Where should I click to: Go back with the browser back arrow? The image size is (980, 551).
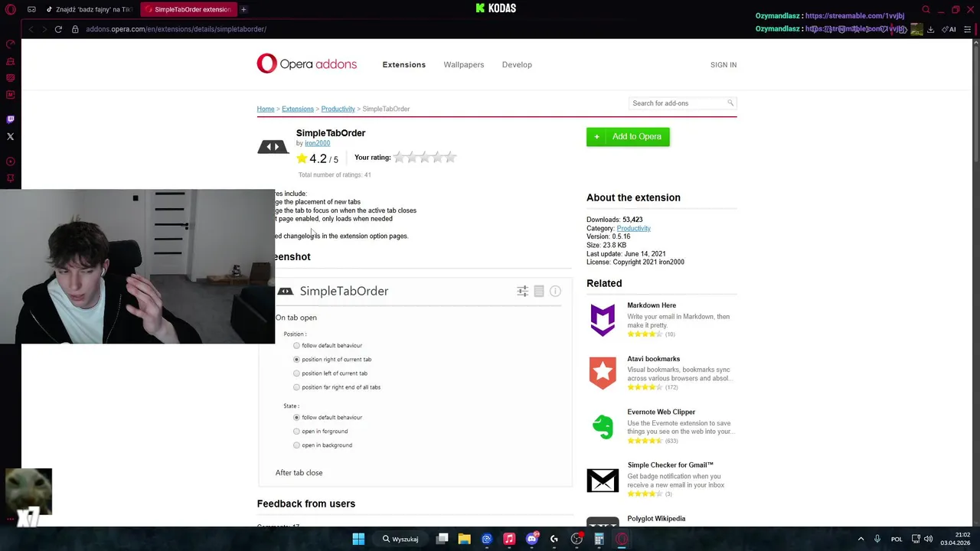31,29
